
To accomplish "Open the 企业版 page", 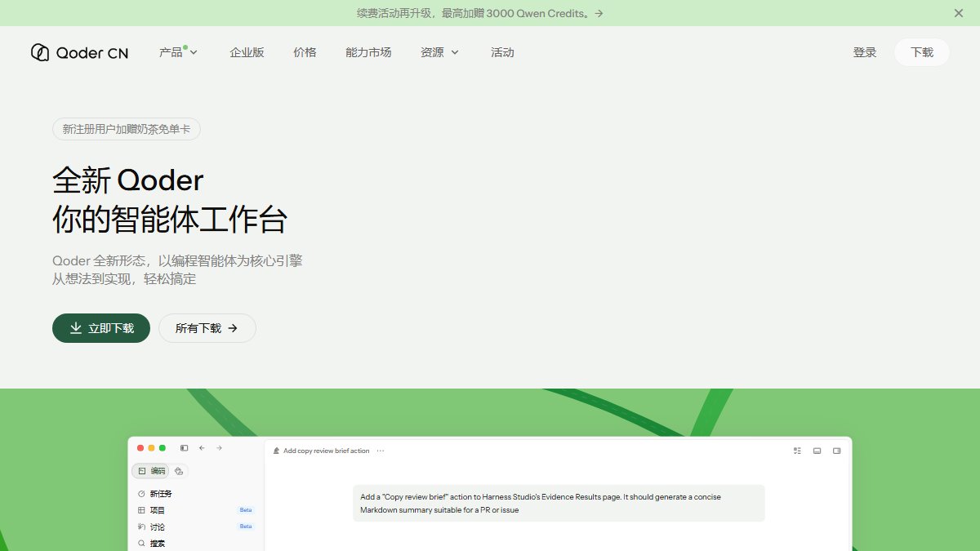I will pyautogui.click(x=247, y=52).
